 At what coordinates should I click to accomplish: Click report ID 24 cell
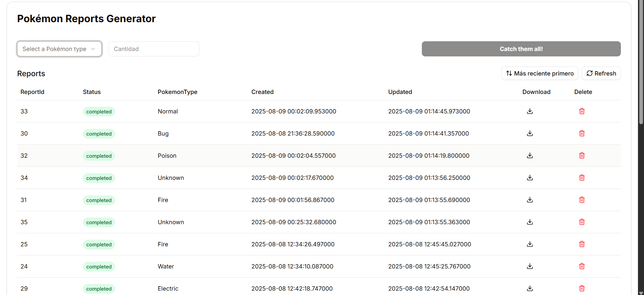click(24, 266)
